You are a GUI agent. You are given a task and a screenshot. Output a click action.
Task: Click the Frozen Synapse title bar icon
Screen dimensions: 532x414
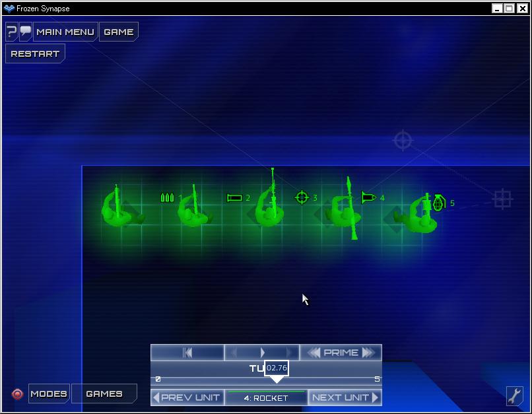(x=9, y=9)
